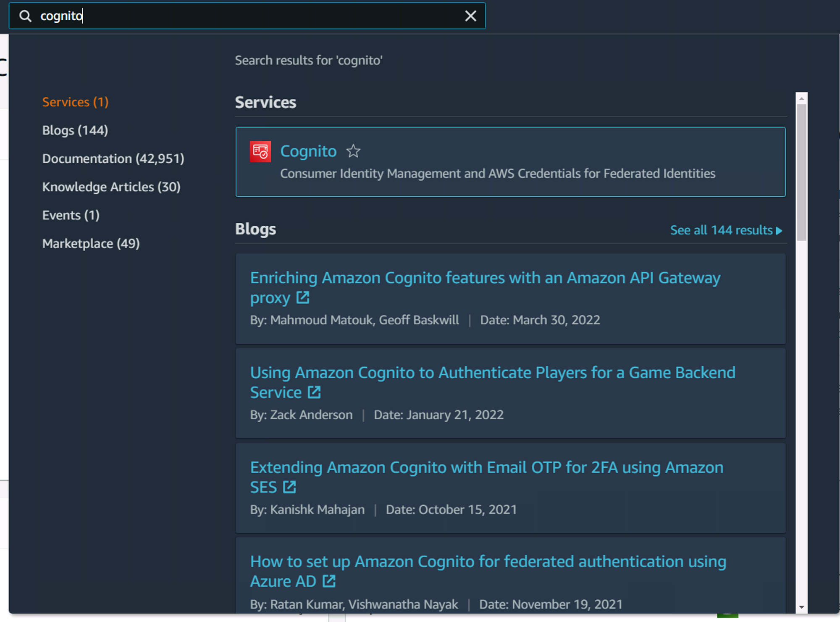Open 'Extending Amazon Cognito with Email OTP' blog
The image size is (840, 622).
coord(487,477)
